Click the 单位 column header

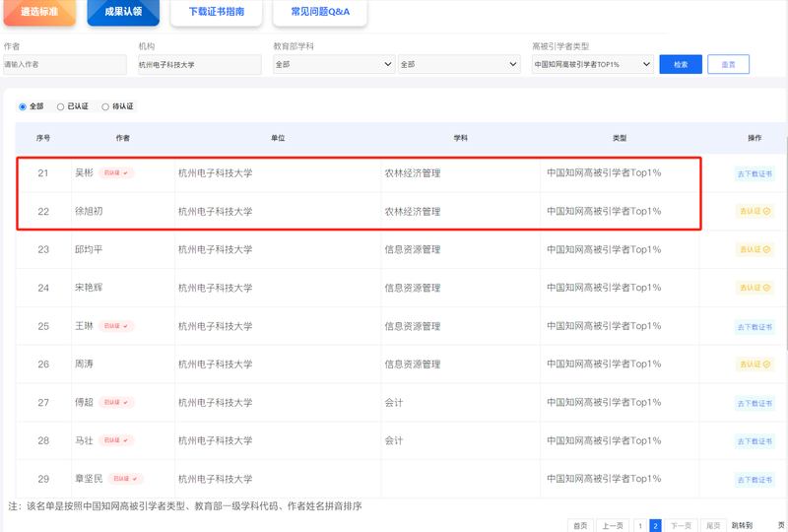coord(278,138)
